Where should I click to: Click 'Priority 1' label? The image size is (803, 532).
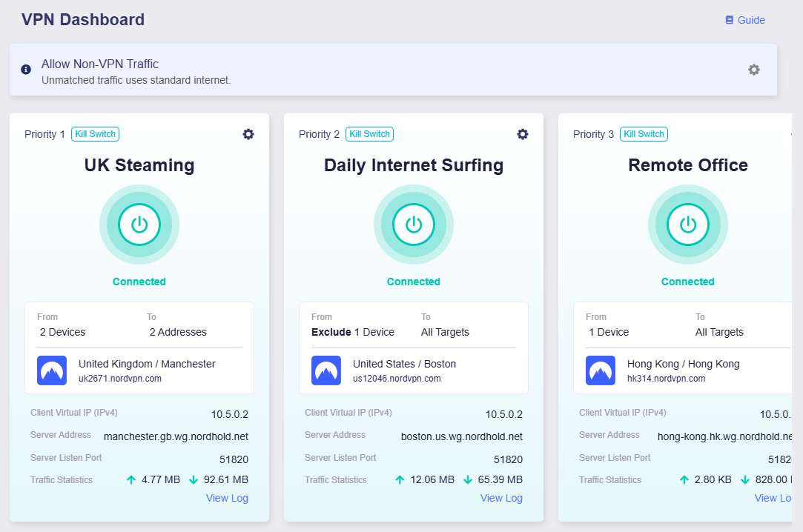pos(44,134)
